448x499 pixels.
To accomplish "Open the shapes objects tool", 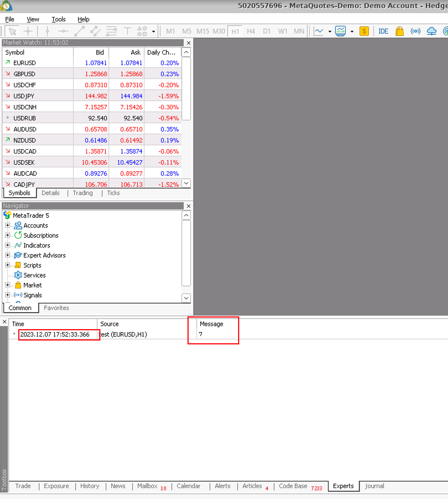I will coord(142,31).
